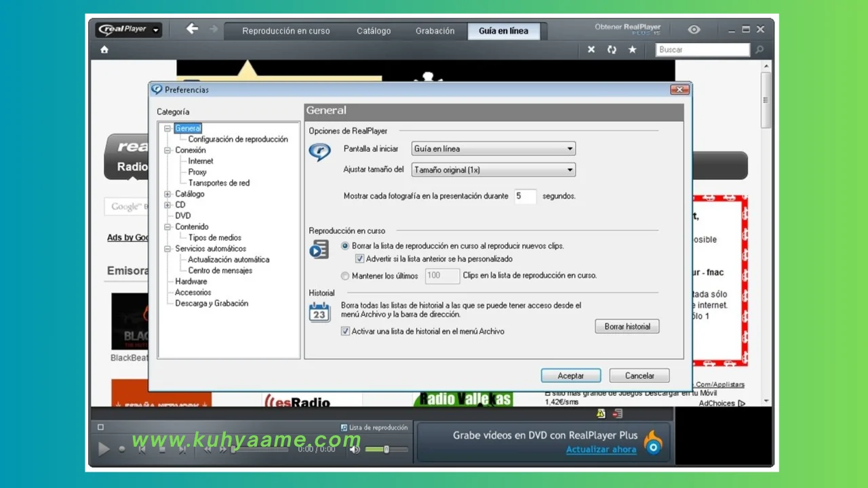The width and height of the screenshot is (868, 488).
Task: Select Descarga y Grabación tree item
Action: pos(212,304)
